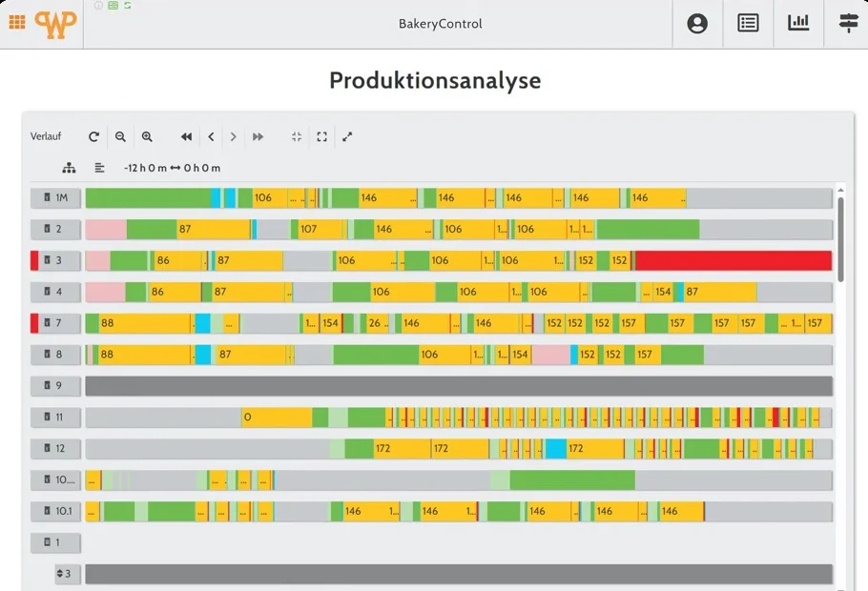The image size is (868, 591).
Task: Refresh the Verlauf timeline
Action: click(x=93, y=136)
